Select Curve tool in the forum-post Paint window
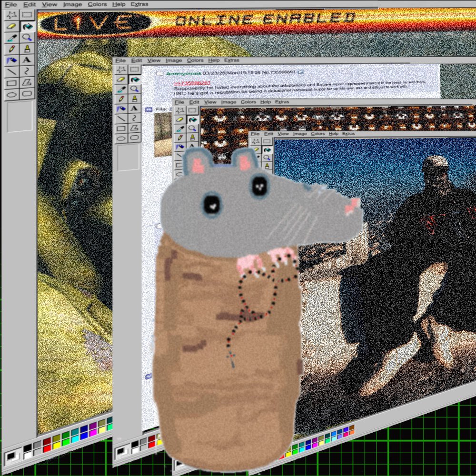The image size is (476, 476). point(134,118)
